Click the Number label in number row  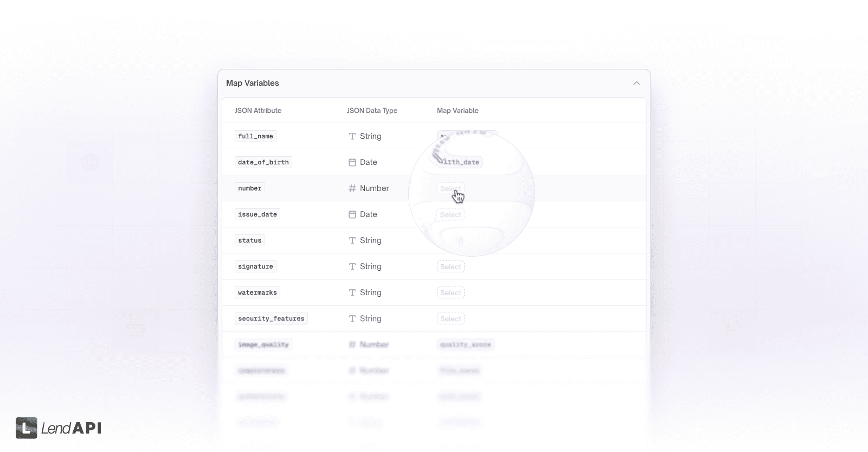point(375,188)
